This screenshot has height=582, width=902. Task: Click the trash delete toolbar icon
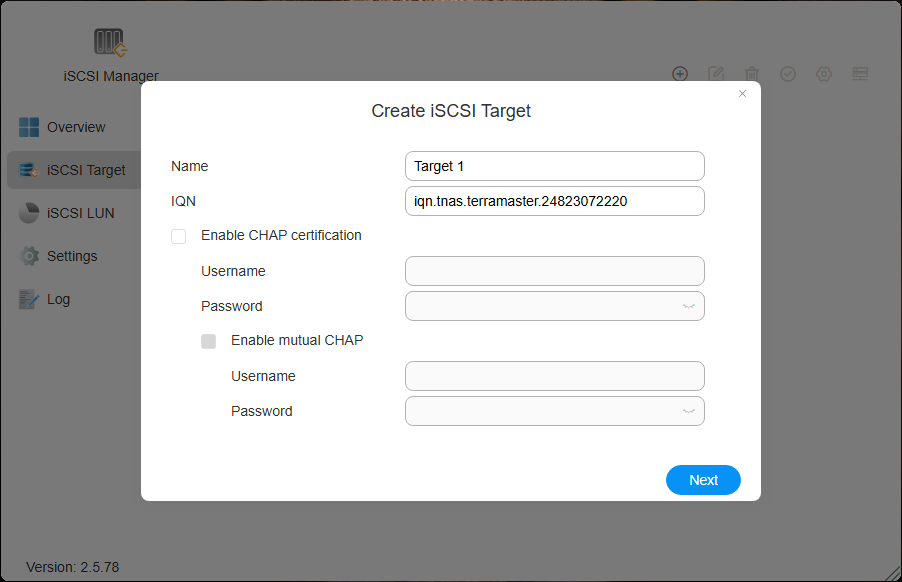752,74
